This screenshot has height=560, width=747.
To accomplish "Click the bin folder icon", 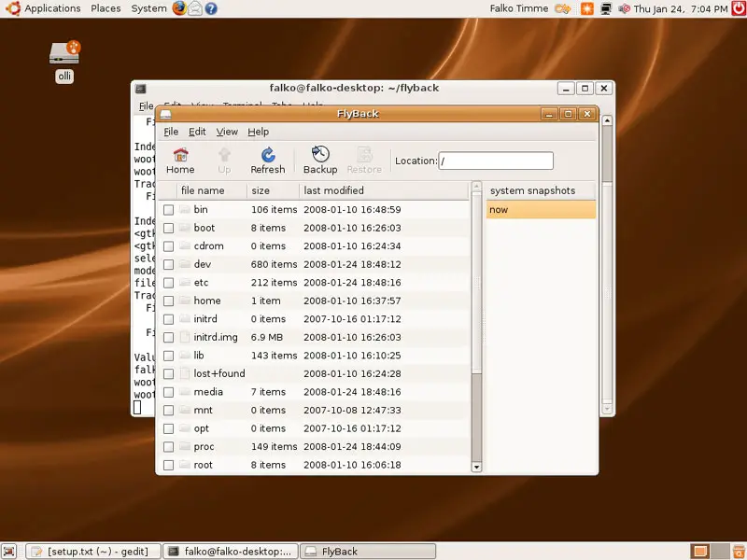I will pos(185,209).
